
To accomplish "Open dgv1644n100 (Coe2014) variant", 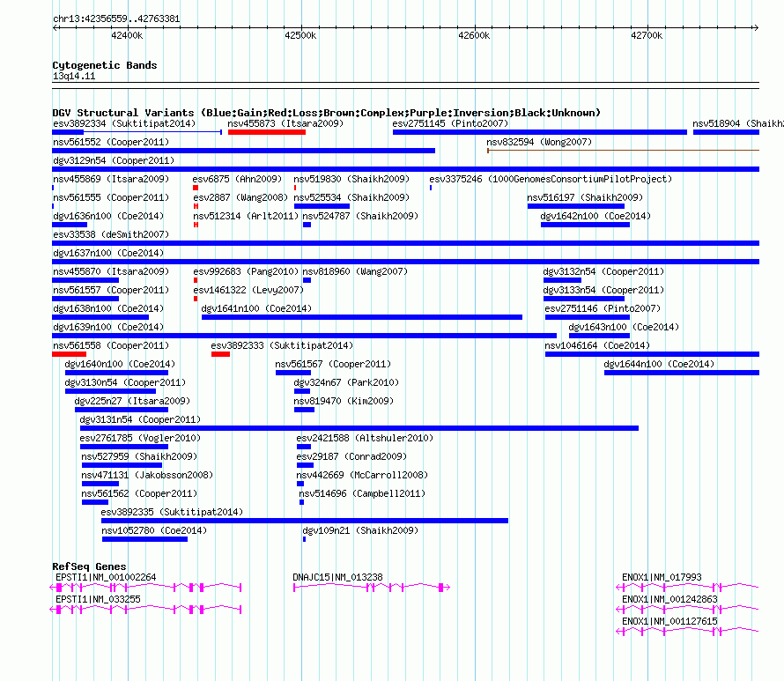I will [x=659, y=364].
